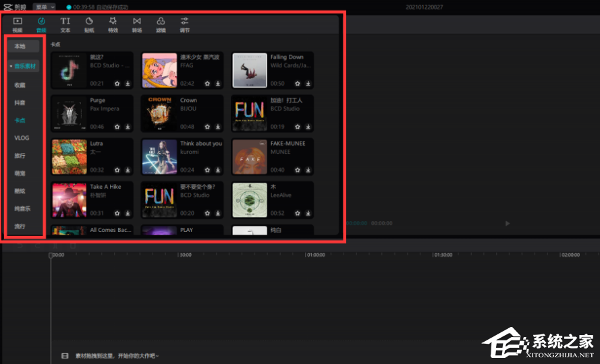Download the Crown track by BIJOU
This screenshot has height=364, width=600.
coord(218,127)
